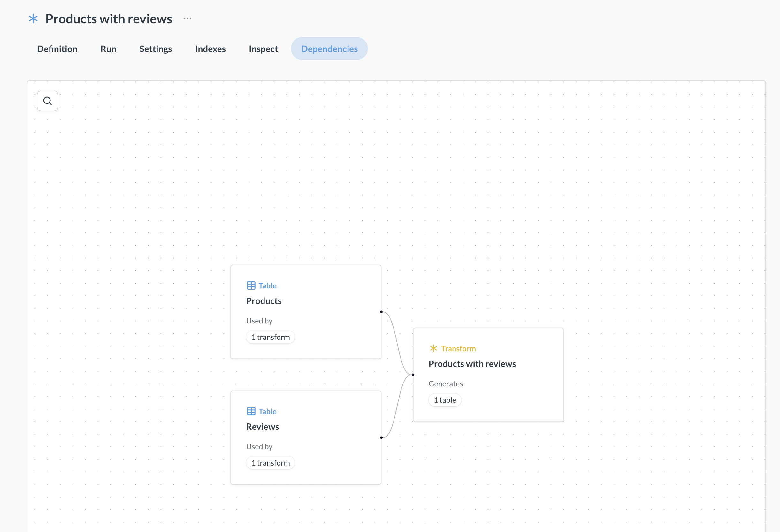Switch to the Definition tab
This screenshot has height=532, width=780.
57,49
